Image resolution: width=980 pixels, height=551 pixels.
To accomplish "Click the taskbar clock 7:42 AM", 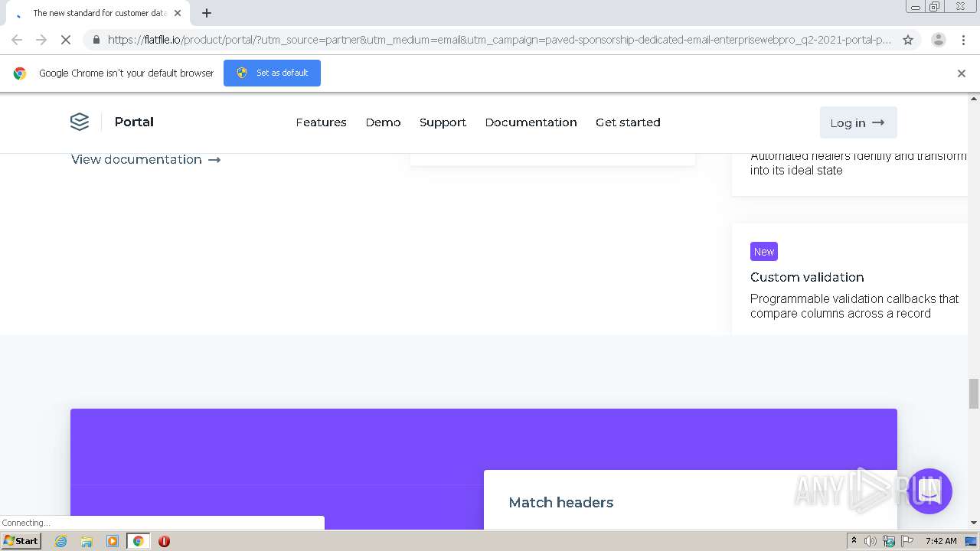I will pyautogui.click(x=941, y=541).
